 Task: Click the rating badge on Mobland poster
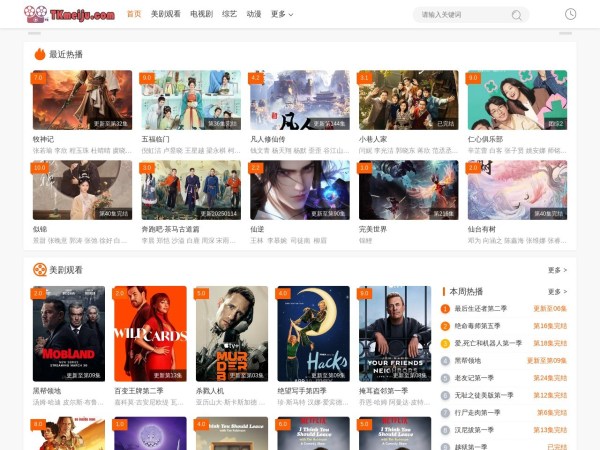click(x=39, y=294)
